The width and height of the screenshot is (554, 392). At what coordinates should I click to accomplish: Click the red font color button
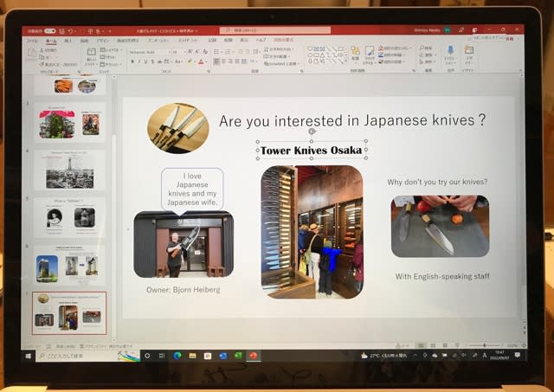(x=202, y=61)
